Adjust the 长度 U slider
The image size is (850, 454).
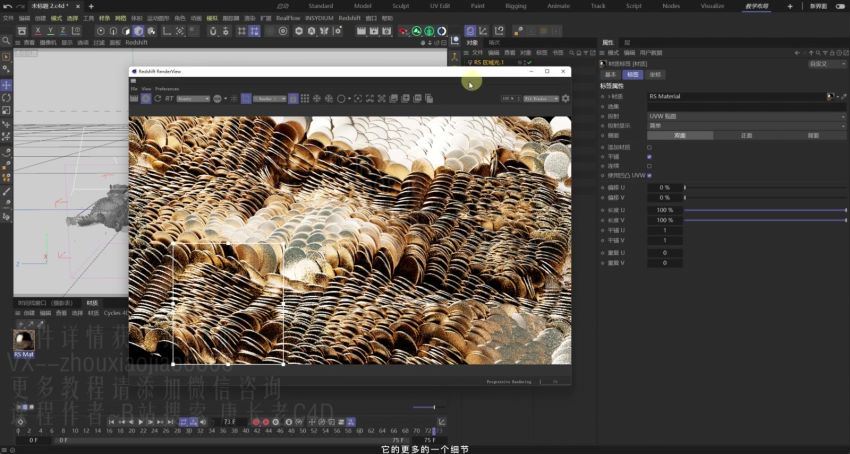(x=765, y=210)
